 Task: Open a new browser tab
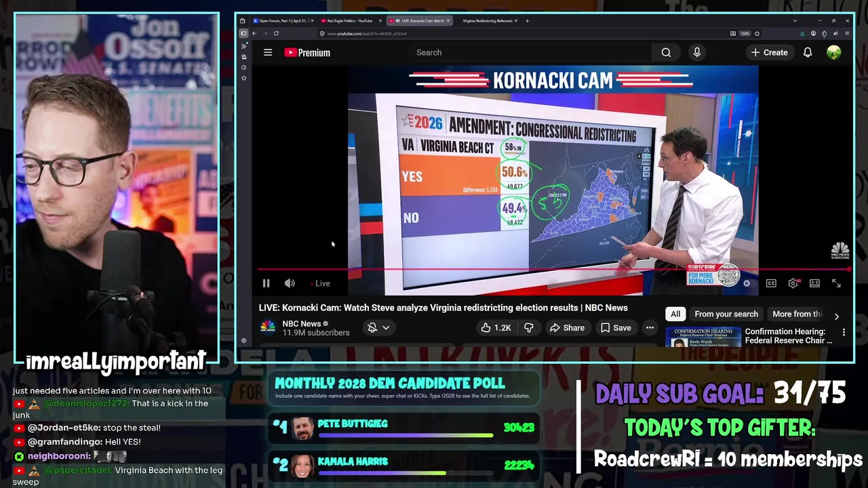[x=527, y=20]
